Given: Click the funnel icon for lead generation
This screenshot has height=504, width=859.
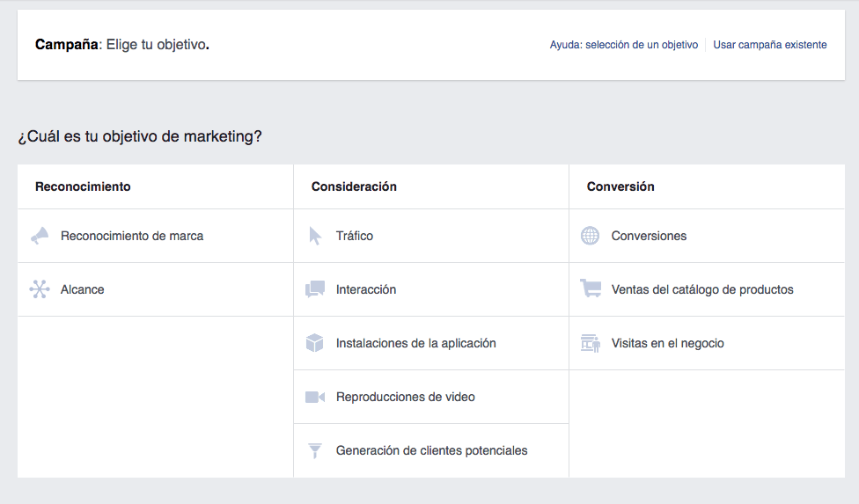Looking at the screenshot, I should tap(315, 450).
